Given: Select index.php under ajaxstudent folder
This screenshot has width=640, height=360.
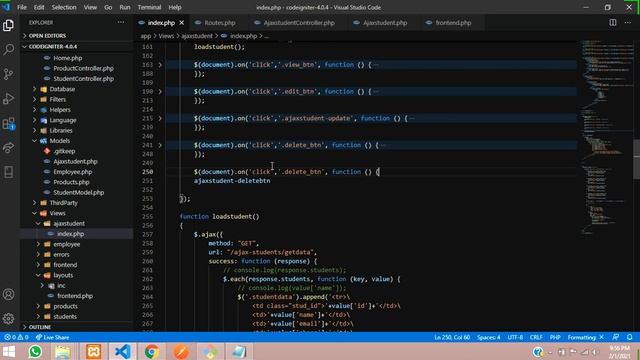Looking at the screenshot, I should [70, 234].
